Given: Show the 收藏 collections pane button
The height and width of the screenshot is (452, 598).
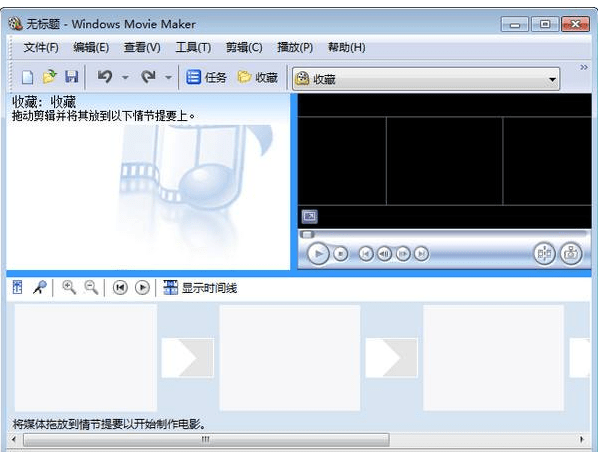Looking at the screenshot, I should tap(257, 77).
